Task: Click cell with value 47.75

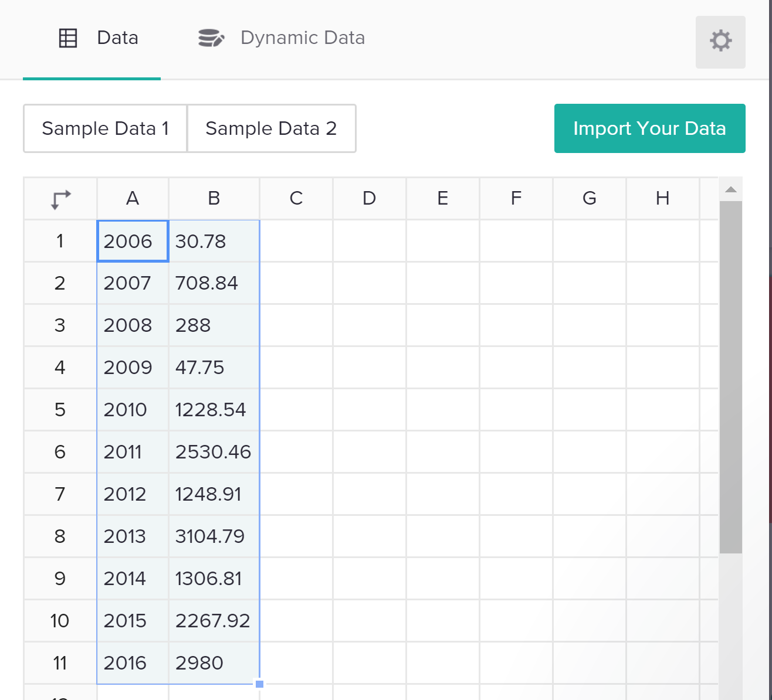Action: pos(214,368)
